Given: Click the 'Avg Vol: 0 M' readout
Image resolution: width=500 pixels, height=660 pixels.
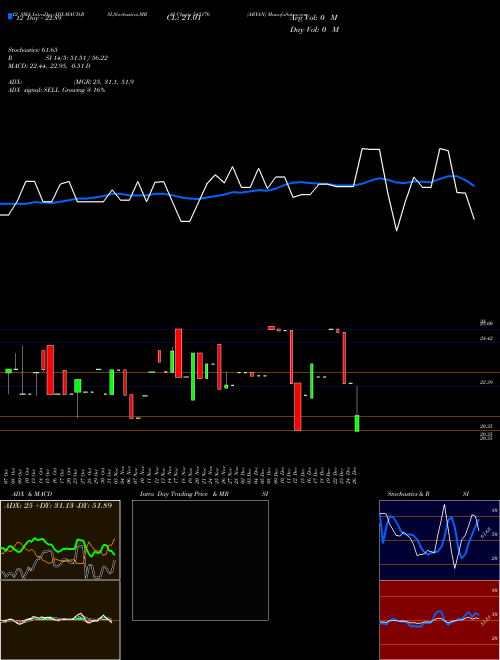Looking at the screenshot, I should tap(314, 18).
